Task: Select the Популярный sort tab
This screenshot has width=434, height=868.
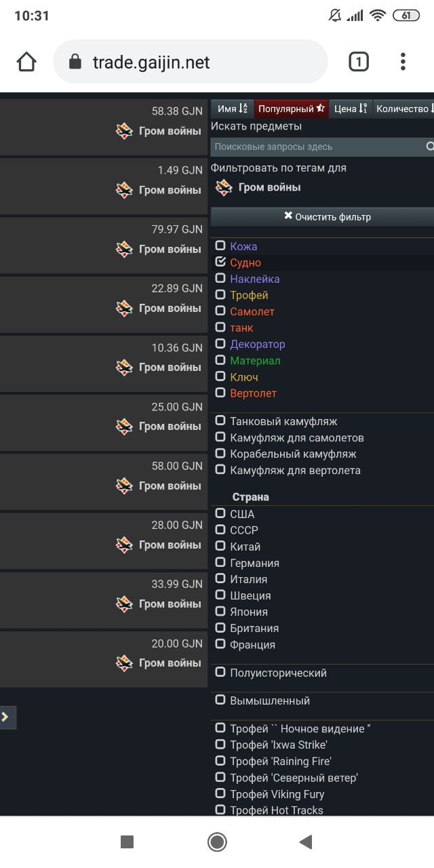Action: pos(291,108)
